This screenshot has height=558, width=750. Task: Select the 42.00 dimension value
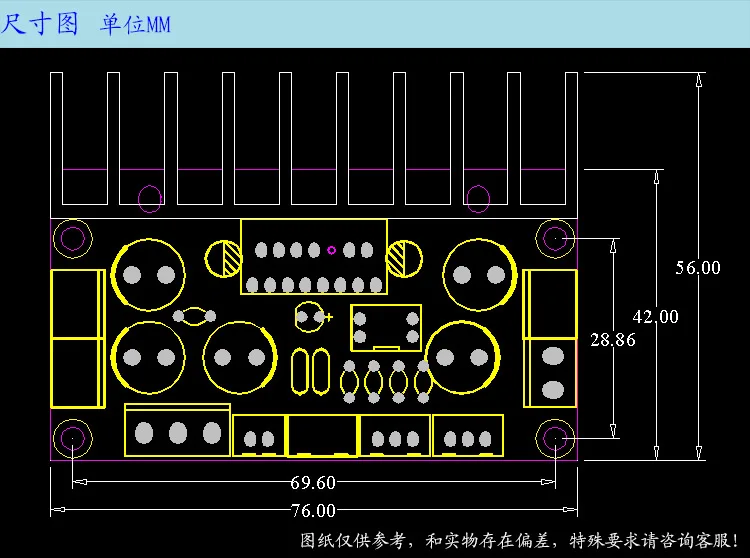(x=656, y=317)
